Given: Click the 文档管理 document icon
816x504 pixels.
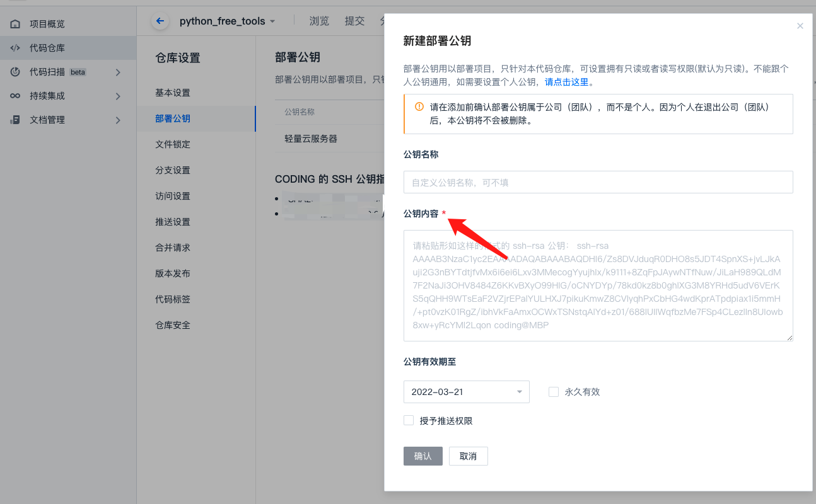Looking at the screenshot, I should coord(15,120).
